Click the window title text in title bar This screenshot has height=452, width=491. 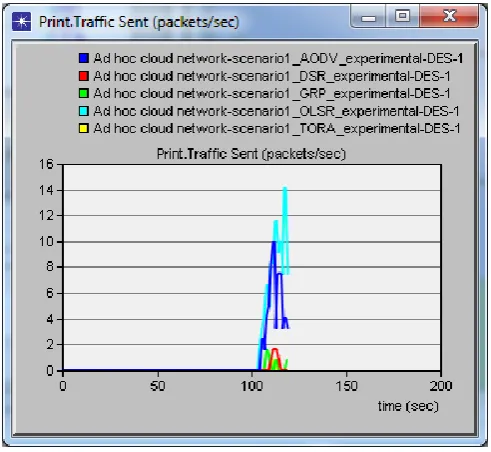[139, 22]
